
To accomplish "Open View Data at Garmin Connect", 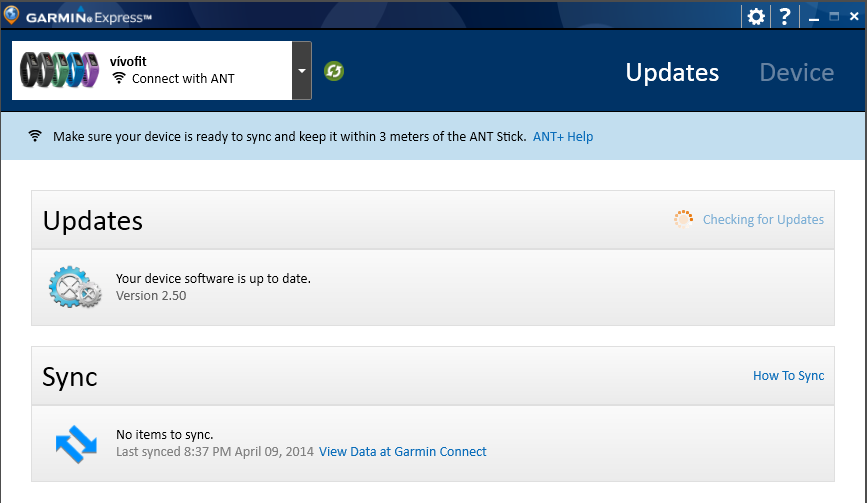I will pos(403,452).
